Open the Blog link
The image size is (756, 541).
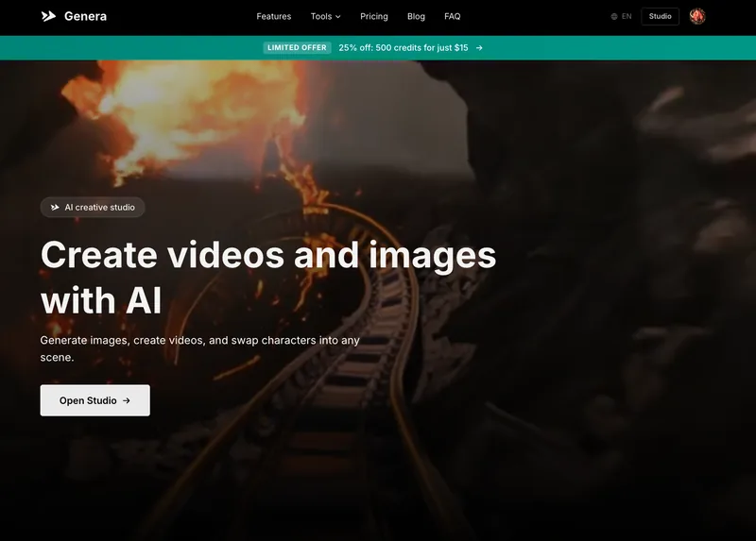tap(416, 16)
